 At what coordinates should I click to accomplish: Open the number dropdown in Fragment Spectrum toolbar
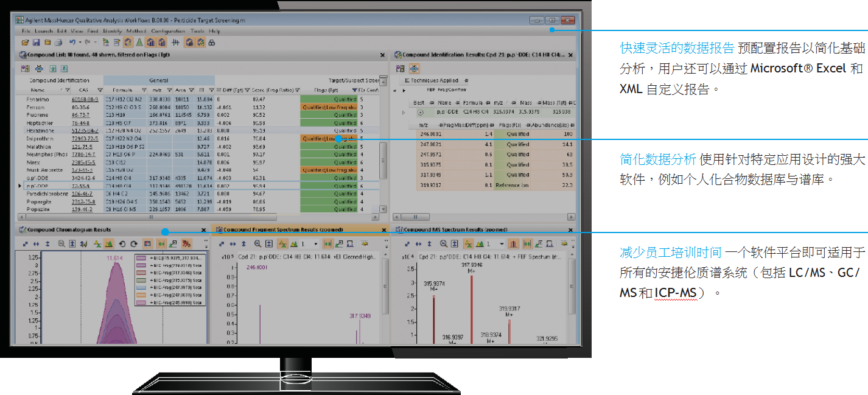click(x=316, y=243)
